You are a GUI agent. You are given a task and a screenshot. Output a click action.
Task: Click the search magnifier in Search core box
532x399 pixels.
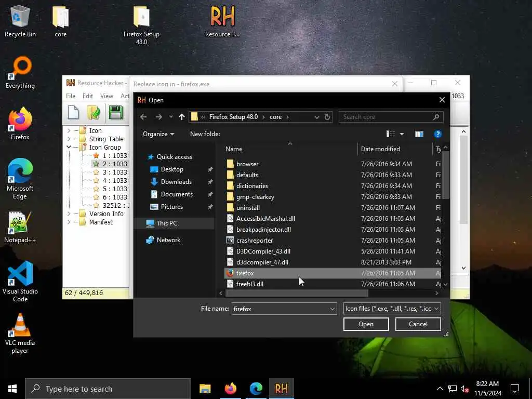[x=436, y=117]
